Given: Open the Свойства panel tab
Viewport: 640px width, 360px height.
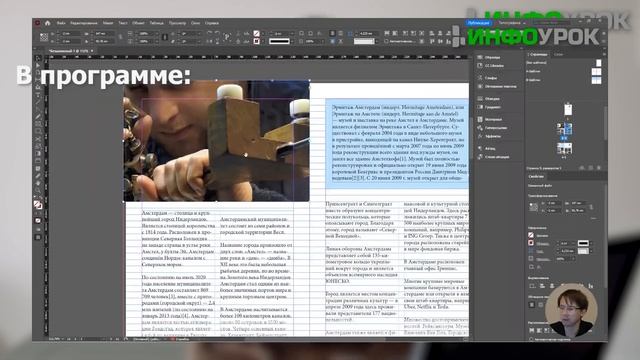Looking at the screenshot, I should pos(536,176).
